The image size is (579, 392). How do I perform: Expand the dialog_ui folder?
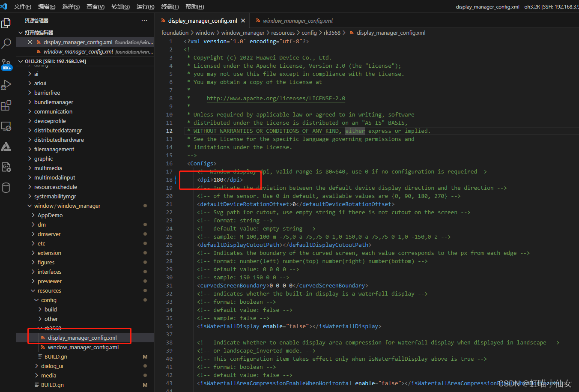click(x=52, y=366)
